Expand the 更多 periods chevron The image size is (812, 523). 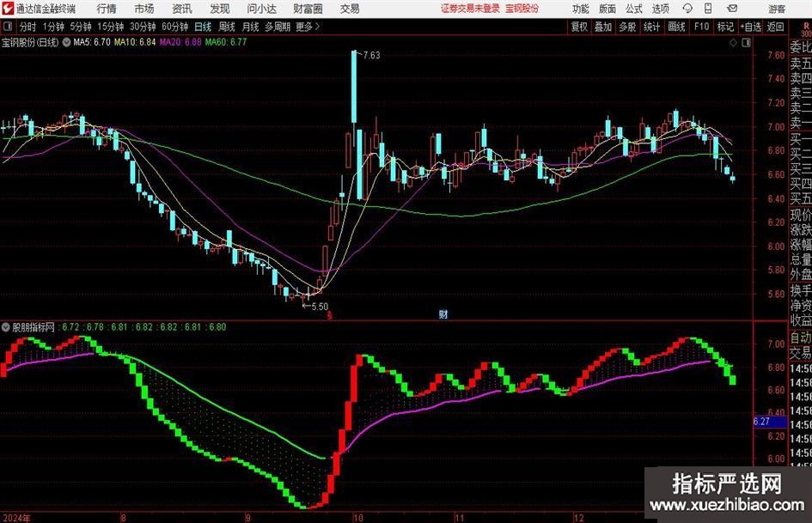(x=317, y=27)
